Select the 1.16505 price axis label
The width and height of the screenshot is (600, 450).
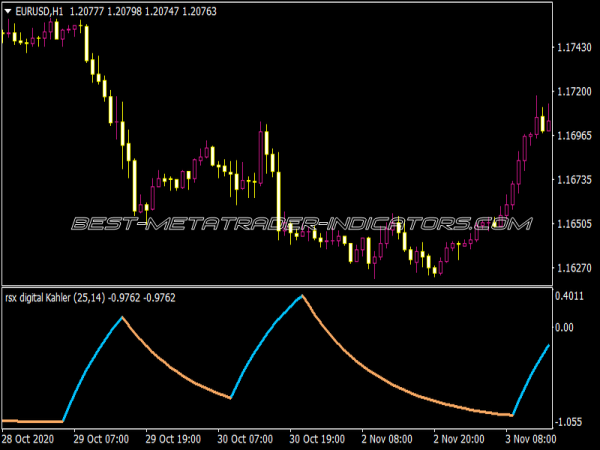coord(575,224)
